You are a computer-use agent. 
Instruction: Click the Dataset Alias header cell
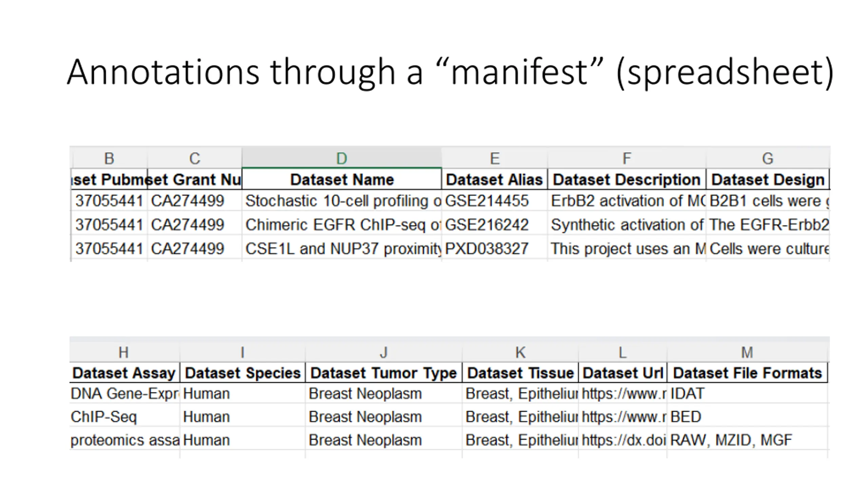[x=494, y=179]
